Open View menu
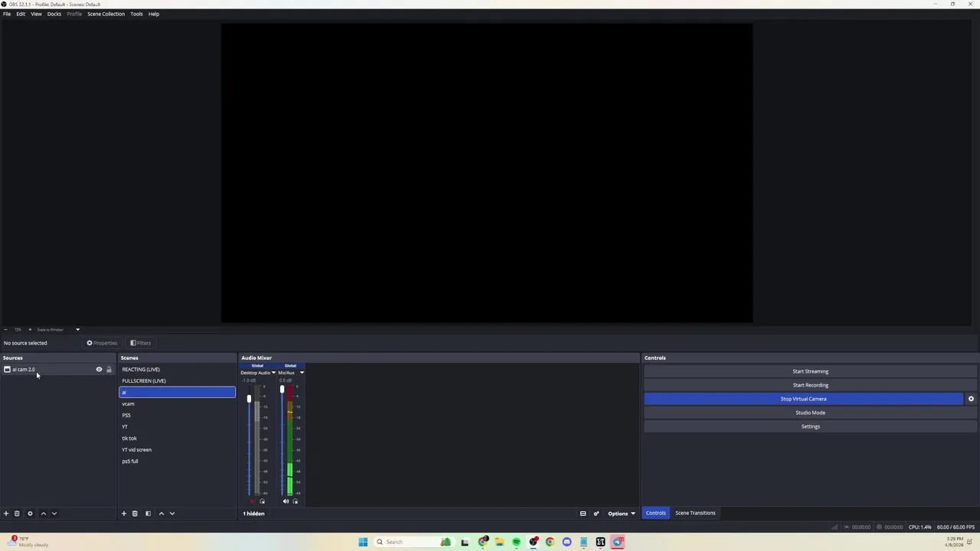Viewport: 980px width, 551px height. point(36,14)
